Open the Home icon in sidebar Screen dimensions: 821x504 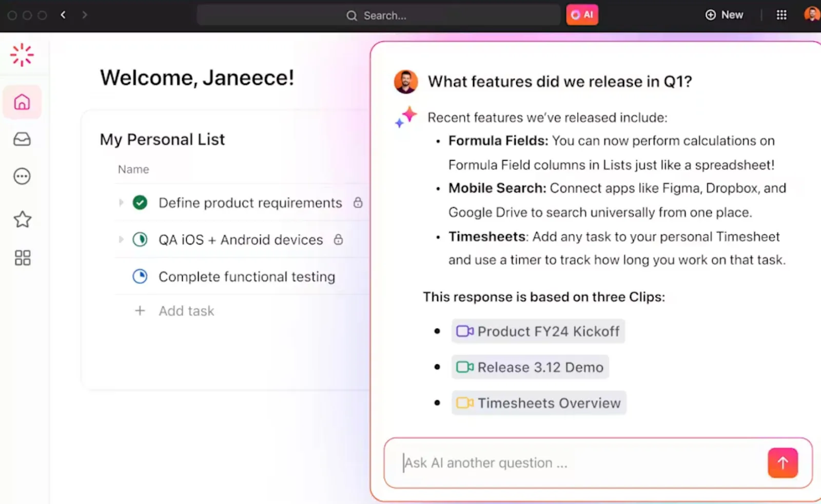[22, 102]
